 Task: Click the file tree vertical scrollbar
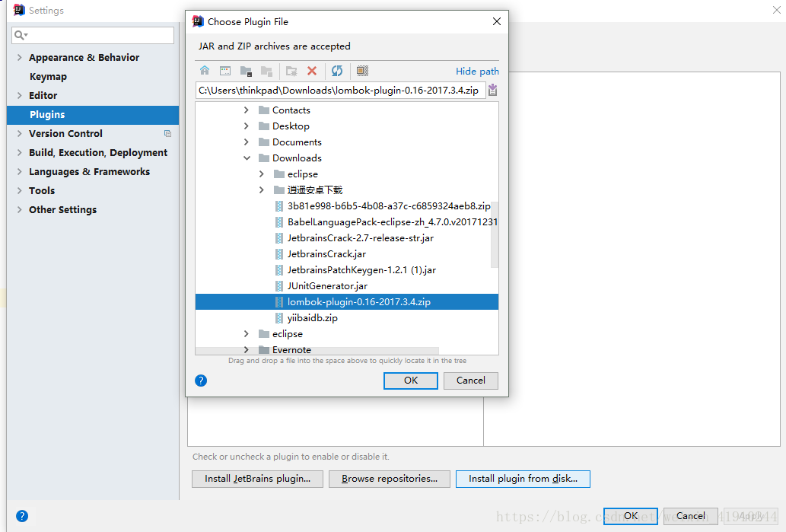[x=495, y=234]
